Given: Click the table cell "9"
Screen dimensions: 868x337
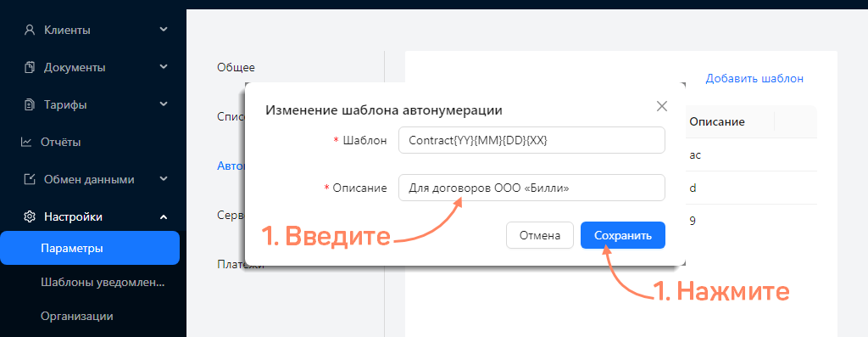Looking at the screenshot, I should (692, 221).
